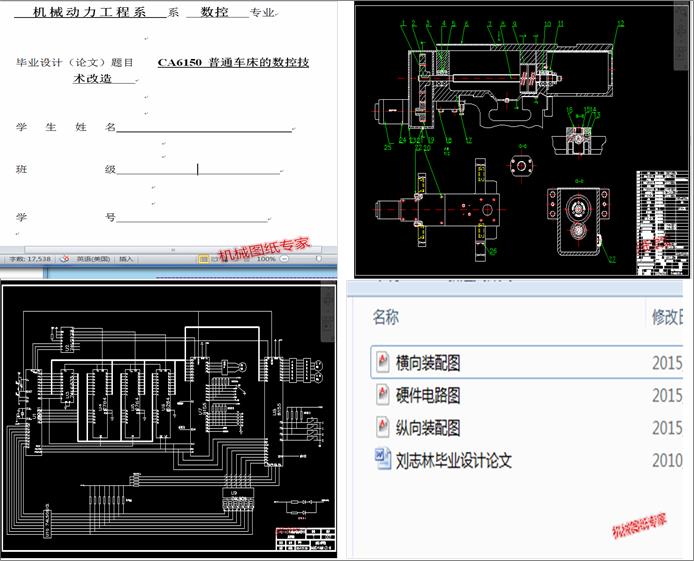Click the circuit schematic drawing thumbnail
The width and height of the screenshot is (694, 561).
(x=168, y=418)
